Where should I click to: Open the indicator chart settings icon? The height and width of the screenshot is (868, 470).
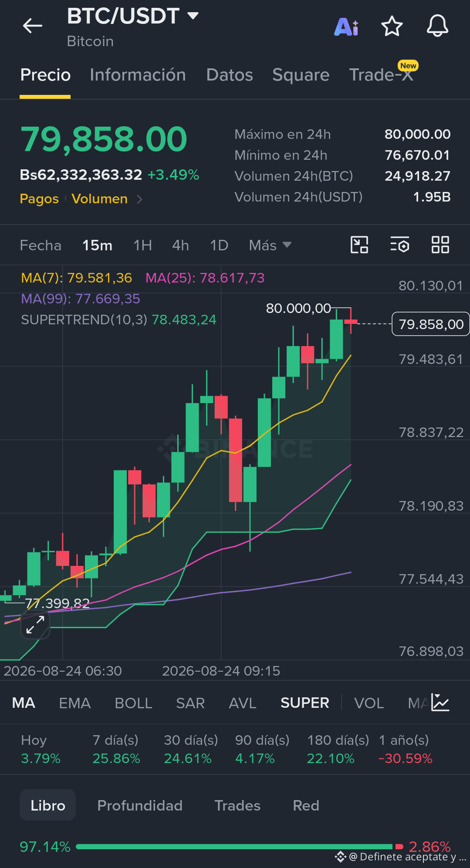coord(440,702)
